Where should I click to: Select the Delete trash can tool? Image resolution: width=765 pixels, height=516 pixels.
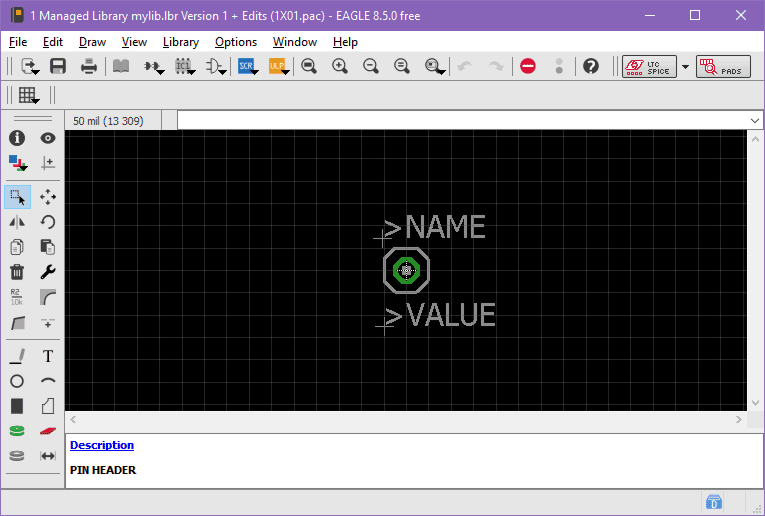coord(17,271)
